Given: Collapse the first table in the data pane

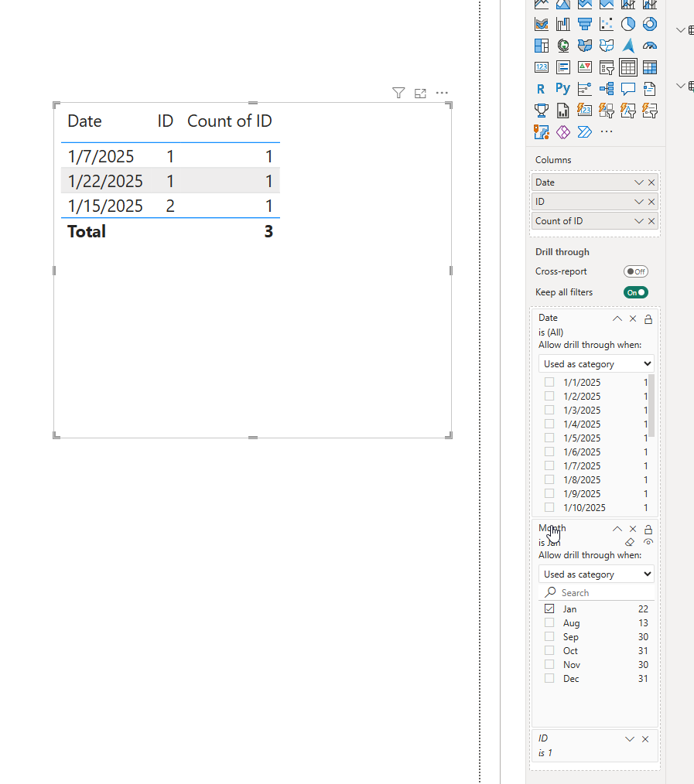Looking at the screenshot, I should click(681, 30).
